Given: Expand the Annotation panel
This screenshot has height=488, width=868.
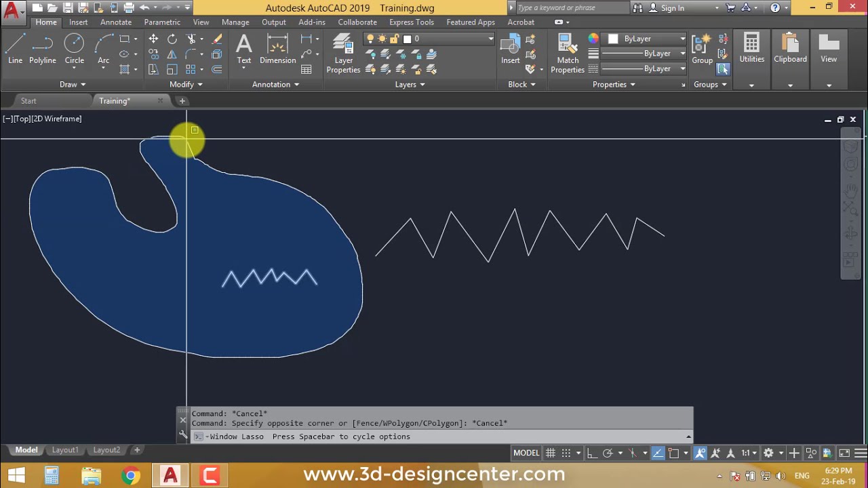Looking at the screenshot, I should coord(275,85).
